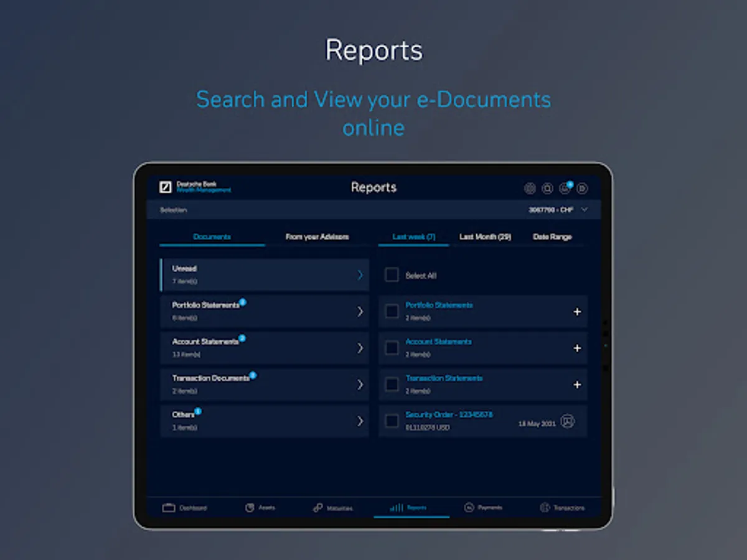Image resolution: width=747 pixels, height=560 pixels.
Task: Check the Account Statements checkbox
Action: coord(392,348)
